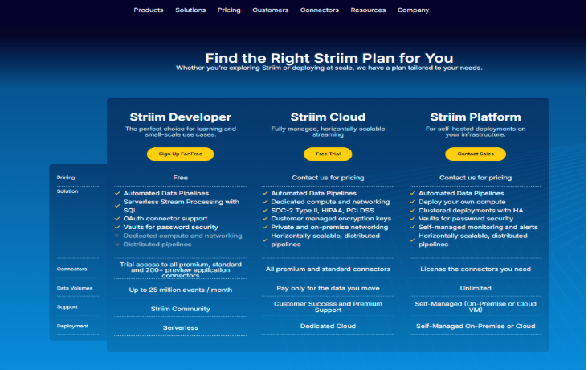The height and width of the screenshot is (370, 588).
Task: Click 'Pay only for the data you move'
Action: [328, 289]
